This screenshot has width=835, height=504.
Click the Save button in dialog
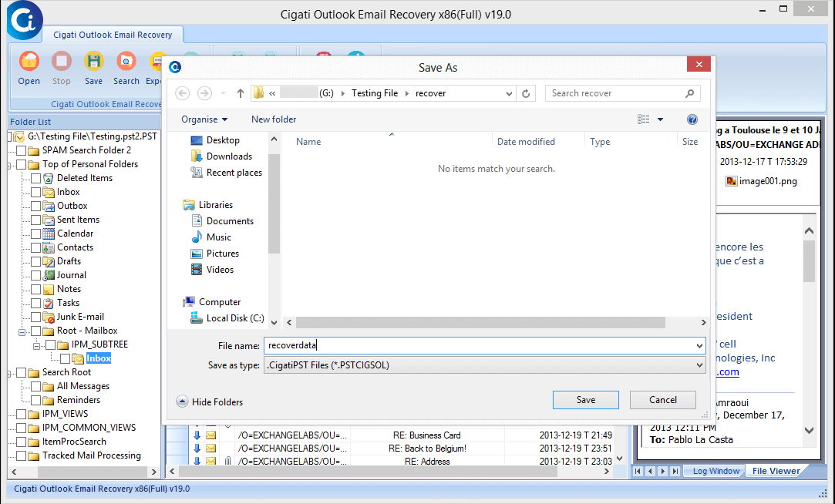click(x=586, y=400)
